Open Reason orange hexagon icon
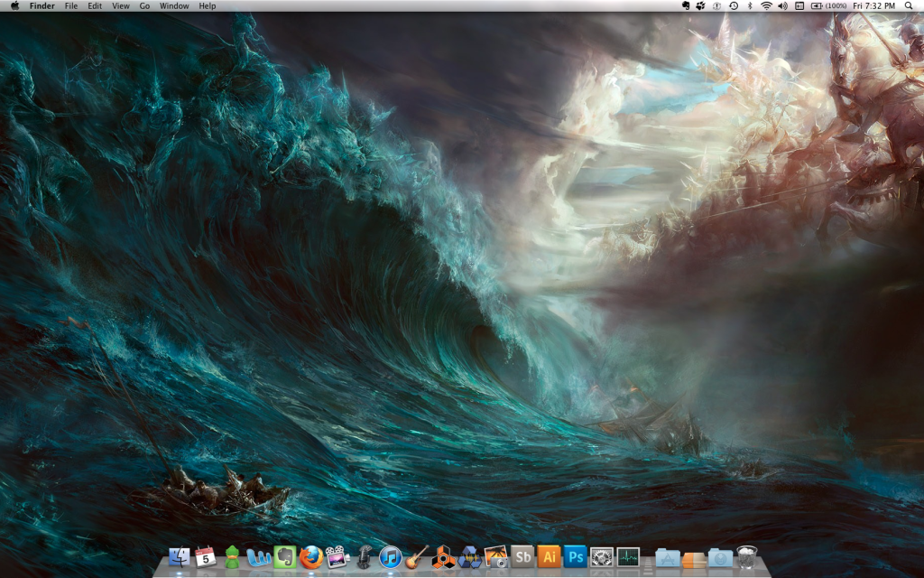The image size is (924, 578). 443,556
